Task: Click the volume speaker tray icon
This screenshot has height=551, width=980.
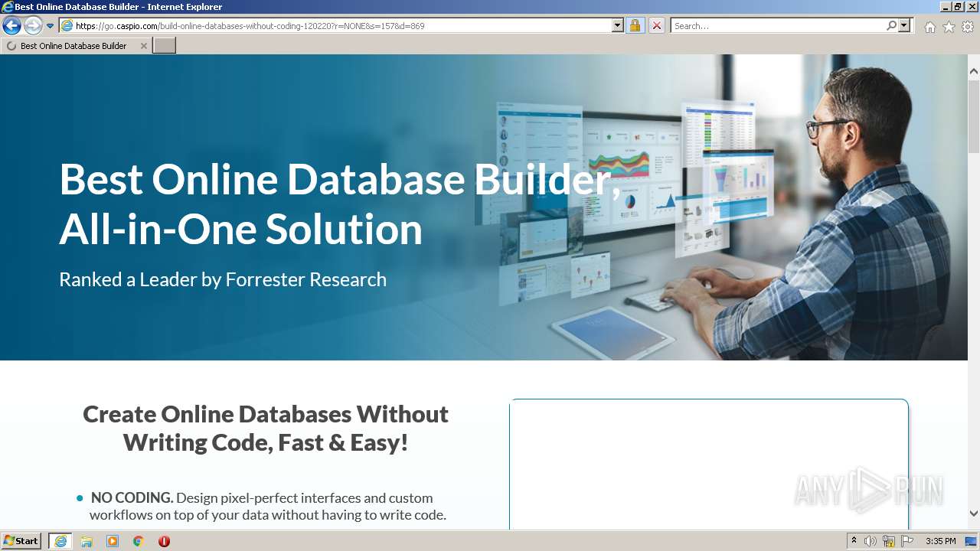Action: (x=871, y=541)
